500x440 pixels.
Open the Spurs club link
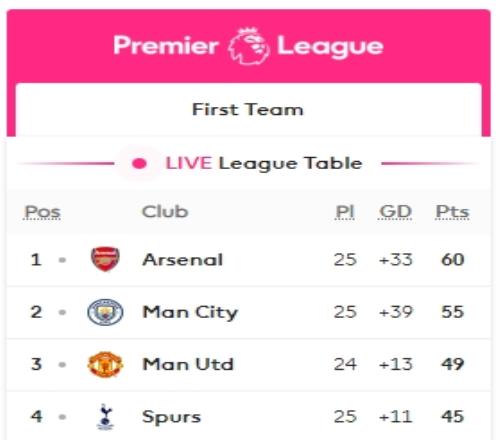[172, 417]
